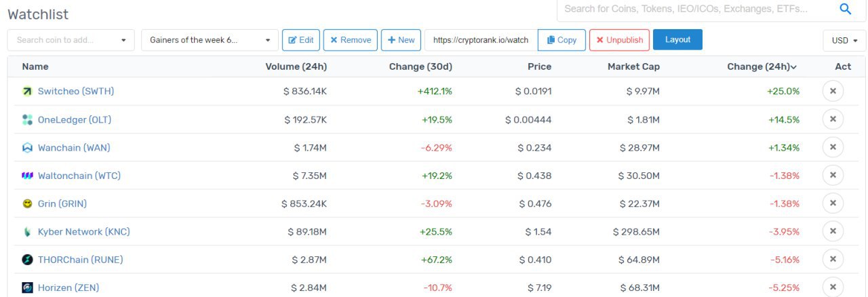Remove Horizen row with its X button
This screenshot has height=297, width=868.
[833, 287]
